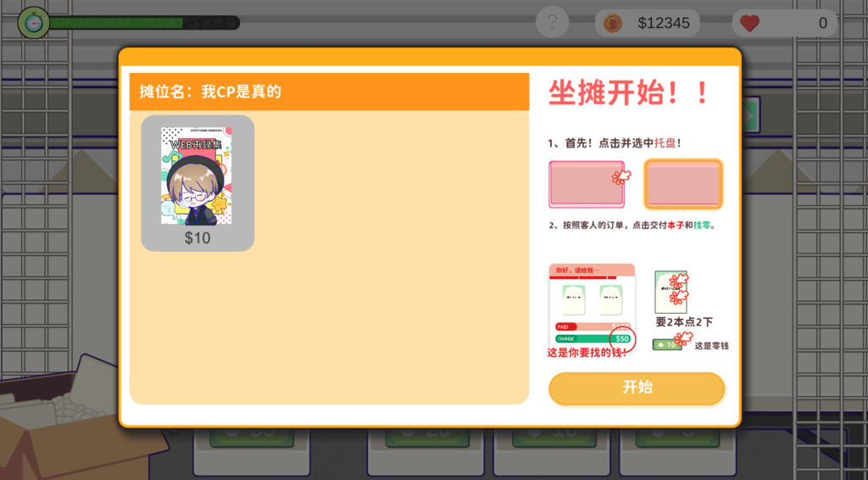Screen dimensions: 868x480
Task: Click the gold coin money icon
Action: [x=612, y=23]
